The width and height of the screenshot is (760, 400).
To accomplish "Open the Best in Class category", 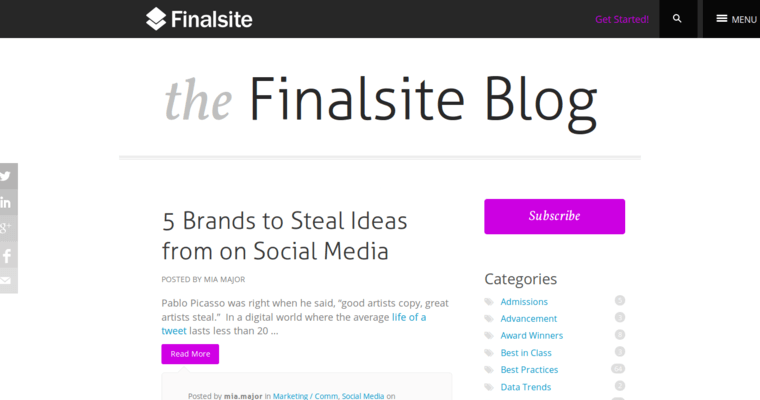I will coord(525,352).
